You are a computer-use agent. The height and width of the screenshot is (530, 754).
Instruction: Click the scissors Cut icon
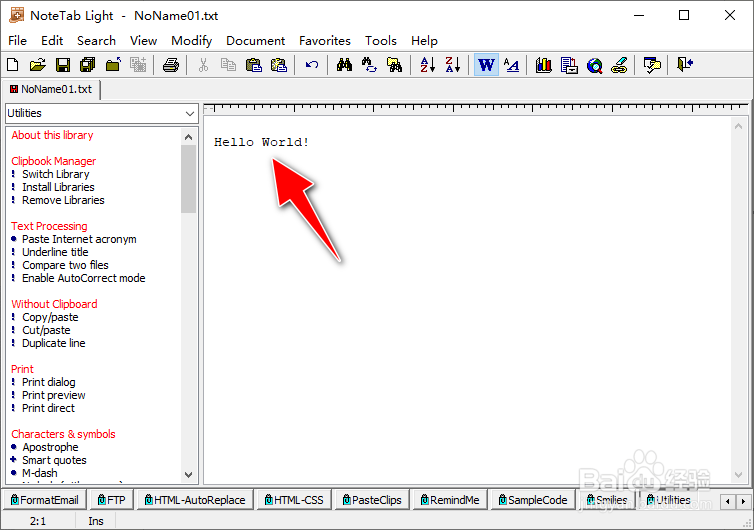(203, 64)
